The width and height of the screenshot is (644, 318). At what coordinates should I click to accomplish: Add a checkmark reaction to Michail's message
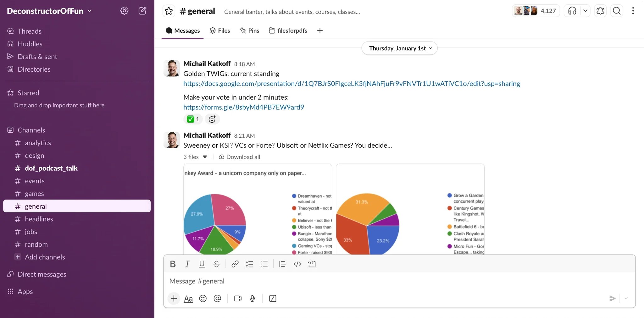(x=192, y=119)
